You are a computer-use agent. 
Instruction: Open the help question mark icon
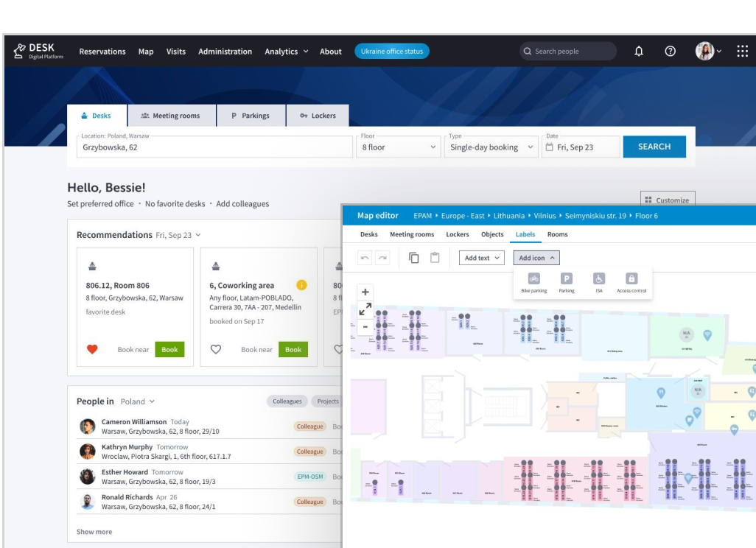[669, 51]
